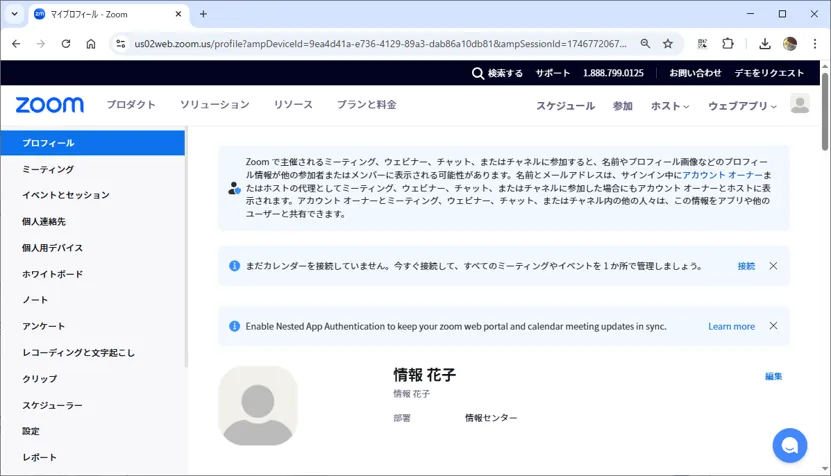Open the サポート link

[552, 73]
